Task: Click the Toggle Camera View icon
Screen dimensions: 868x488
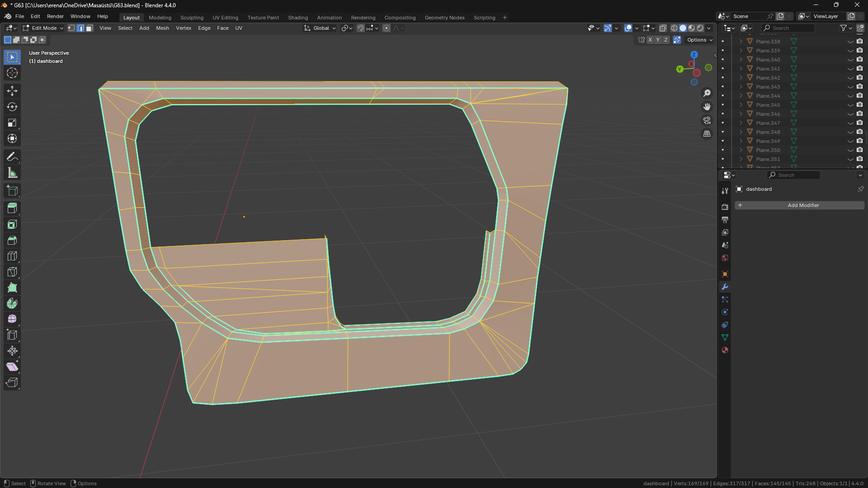Action: (706, 120)
